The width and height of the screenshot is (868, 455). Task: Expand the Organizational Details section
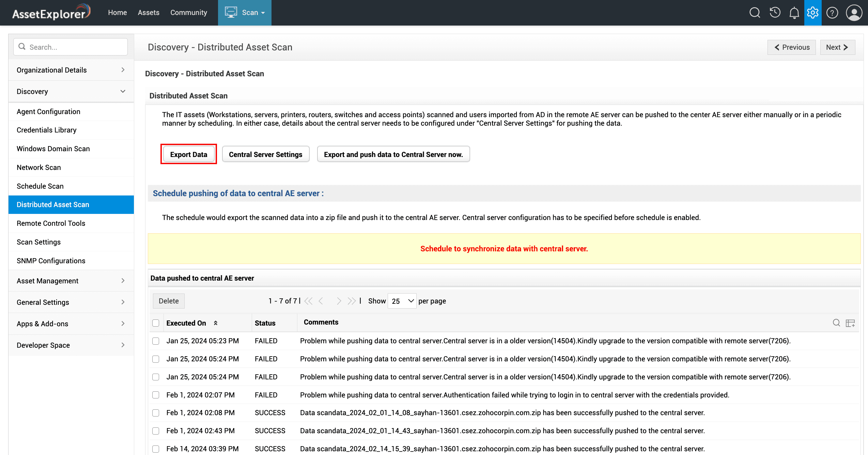(71, 70)
